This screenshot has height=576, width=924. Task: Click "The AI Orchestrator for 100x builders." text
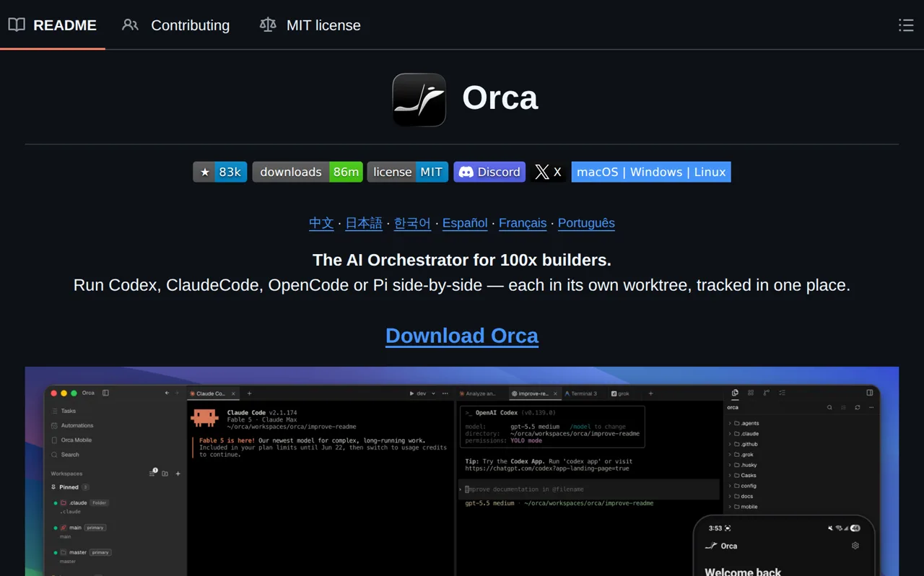(462, 260)
